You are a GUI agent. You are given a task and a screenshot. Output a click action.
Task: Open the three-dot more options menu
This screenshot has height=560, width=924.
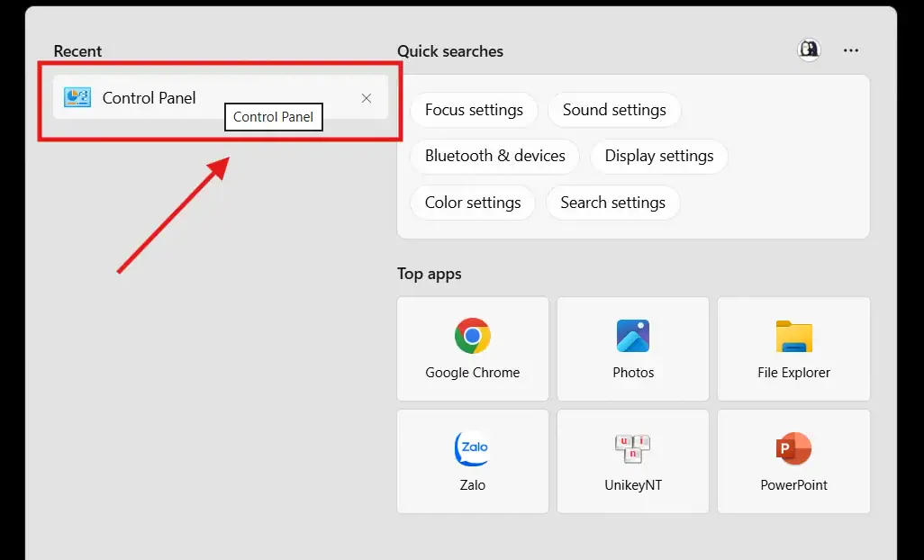pos(851,50)
